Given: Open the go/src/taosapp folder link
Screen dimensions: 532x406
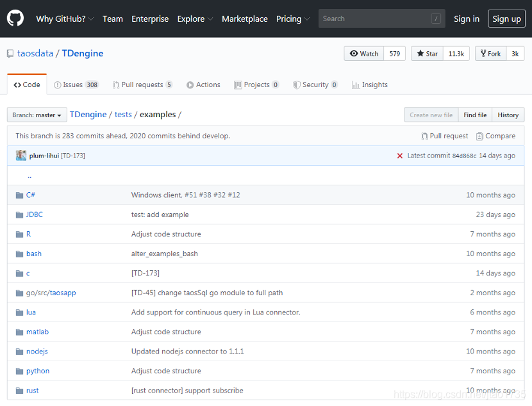Looking at the screenshot, I should pos(51,293).
